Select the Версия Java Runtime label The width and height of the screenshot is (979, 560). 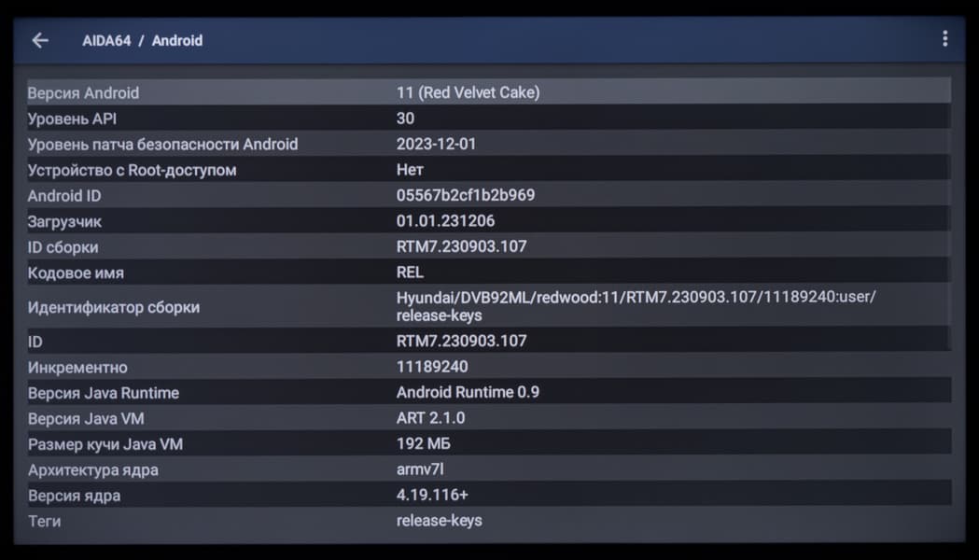point(103,393)
